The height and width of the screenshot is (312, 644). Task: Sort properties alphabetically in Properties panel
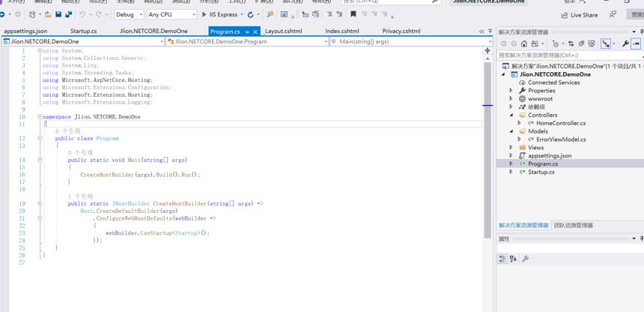coord(513,259)
